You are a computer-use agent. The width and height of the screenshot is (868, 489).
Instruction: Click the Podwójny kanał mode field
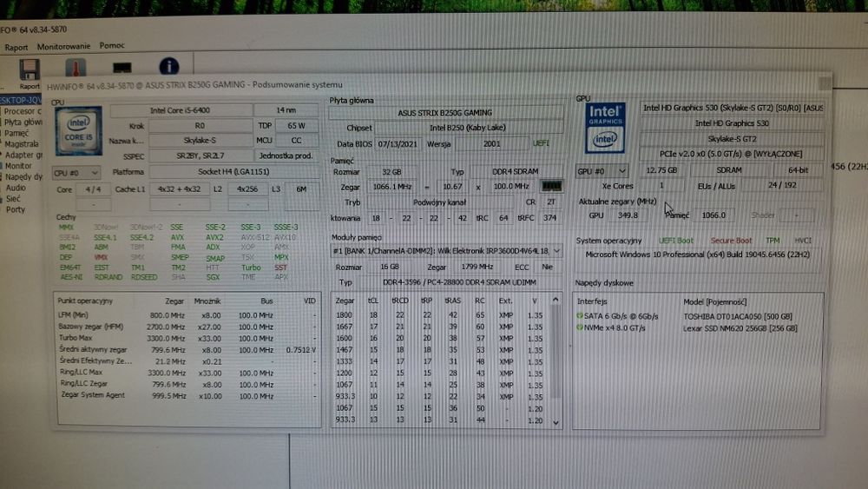click(x=439, y=202)
